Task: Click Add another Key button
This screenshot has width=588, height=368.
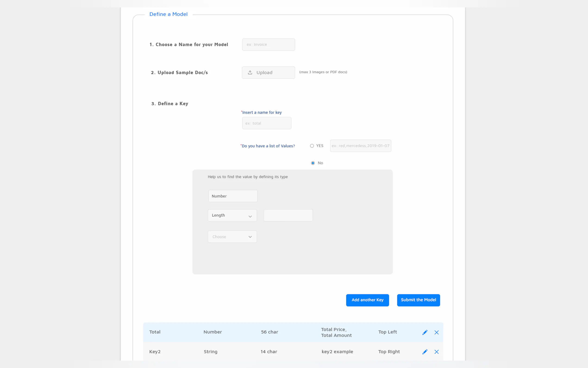Action: tap(367, 300)
